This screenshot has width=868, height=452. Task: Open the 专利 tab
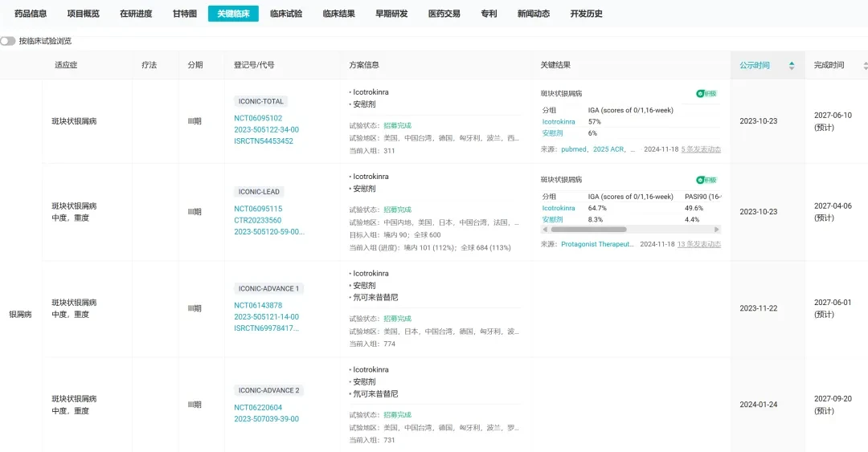coord(489,14)
